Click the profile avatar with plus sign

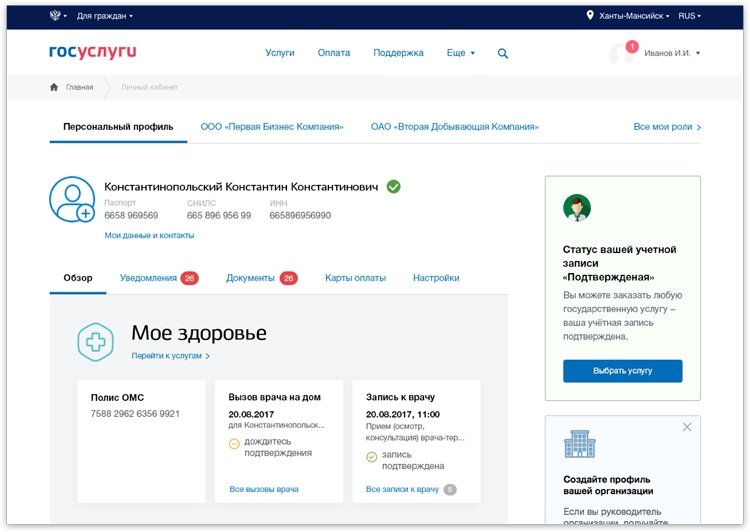(72, 200)
